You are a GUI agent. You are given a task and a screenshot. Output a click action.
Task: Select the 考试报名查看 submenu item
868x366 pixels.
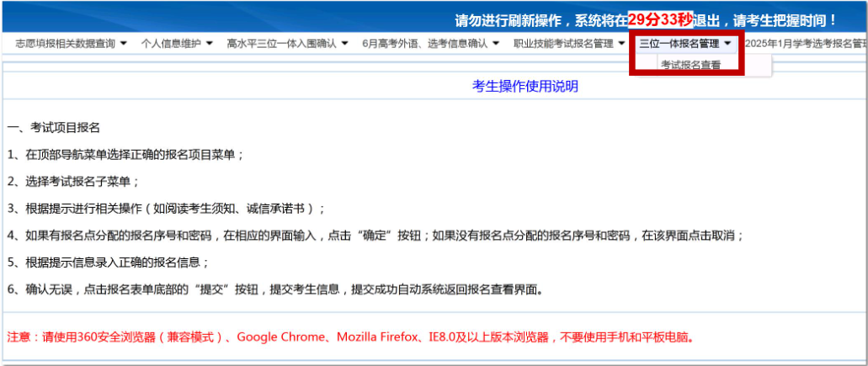click(x=691, y=66)
